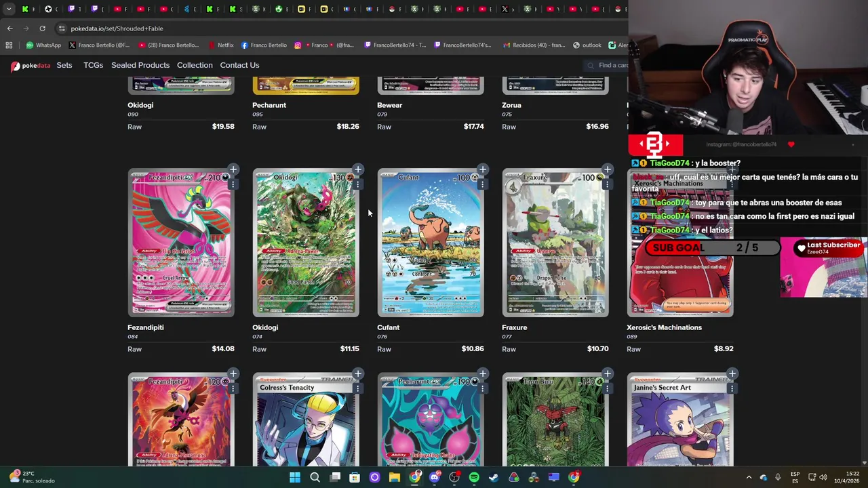This screenshot has width=868, height=488.
Task: Open Fezandipiti ex 084 card image
Action: click(x=181, y=243)
